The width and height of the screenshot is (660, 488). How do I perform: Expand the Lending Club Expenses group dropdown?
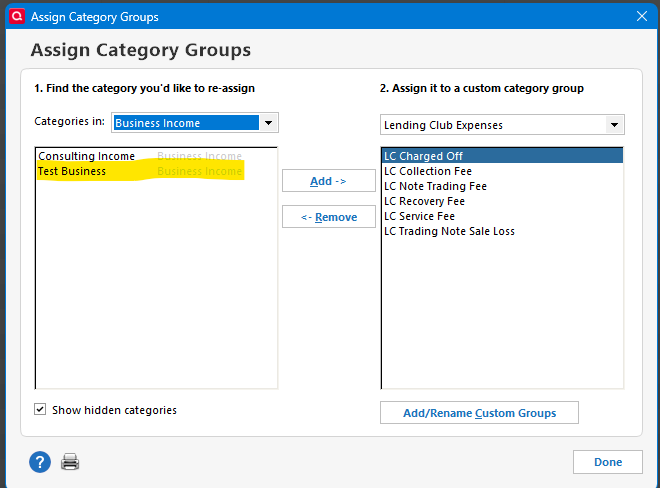(x=614, y=125)
